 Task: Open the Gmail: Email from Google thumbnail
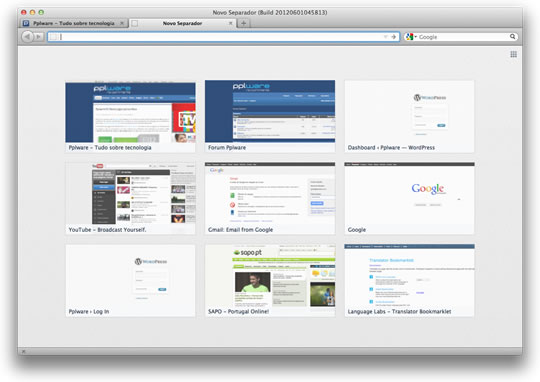point(270,198)
